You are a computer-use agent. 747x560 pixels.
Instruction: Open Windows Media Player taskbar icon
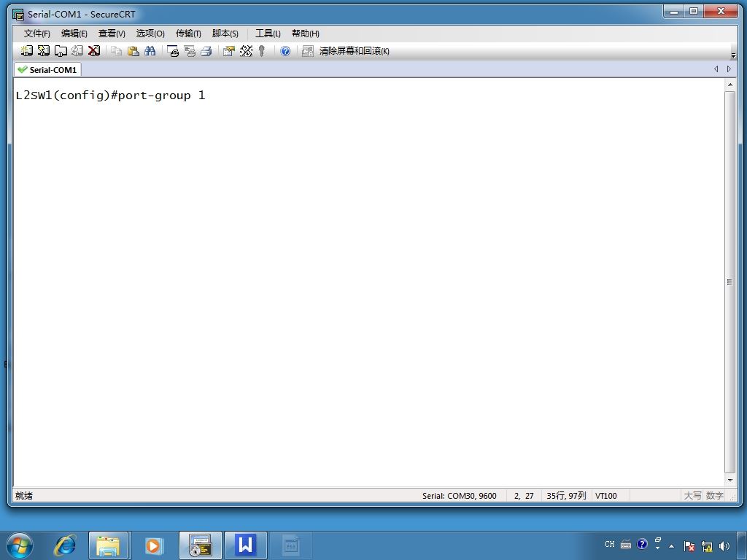153,545
